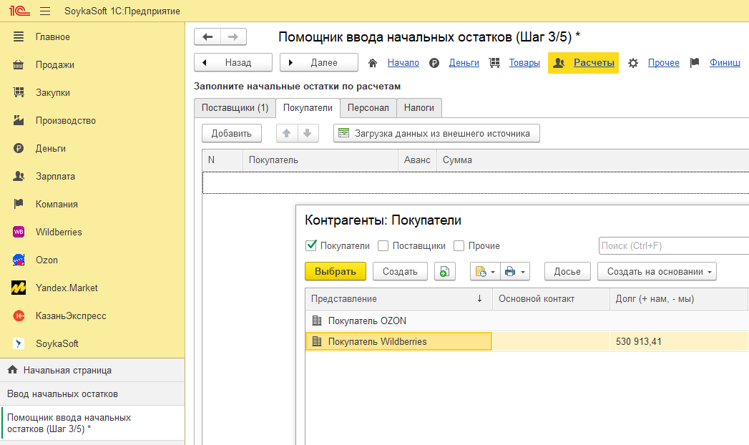Click the copy counterparty icon button
This screenshot has width=749, height=445.
click(x=444, y=272)
